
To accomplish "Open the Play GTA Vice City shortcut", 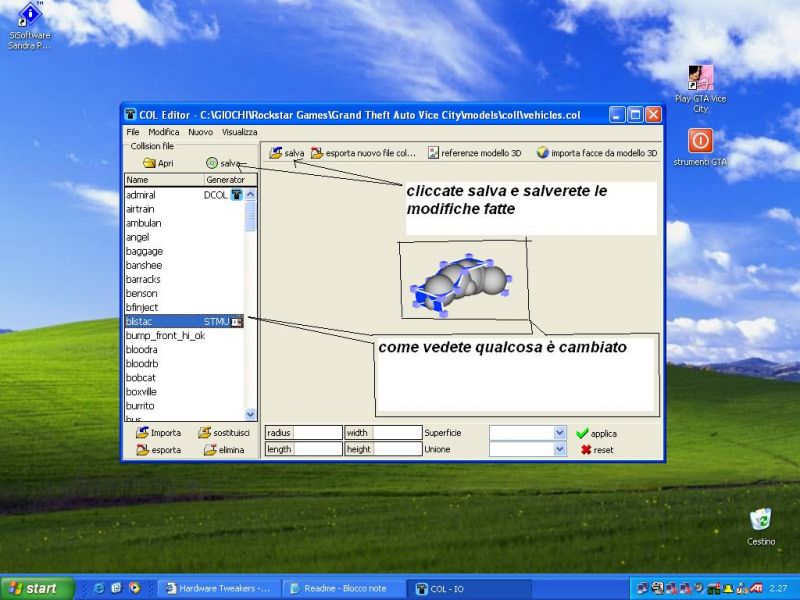I will (700, 78).
